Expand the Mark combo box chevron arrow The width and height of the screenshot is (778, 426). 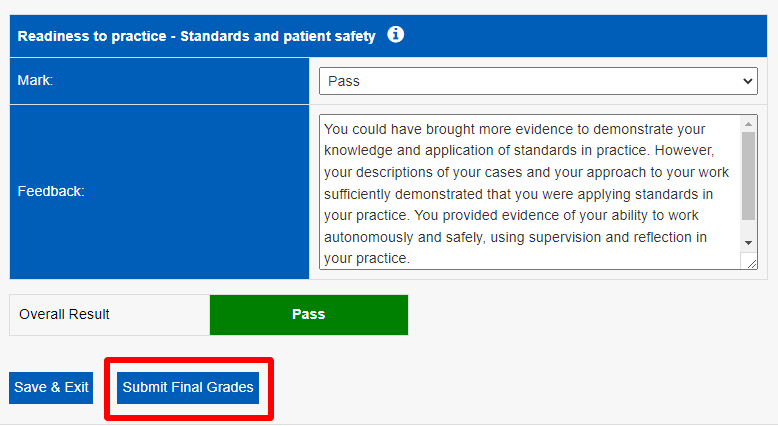pyautogui.click(x=747, y=81)
